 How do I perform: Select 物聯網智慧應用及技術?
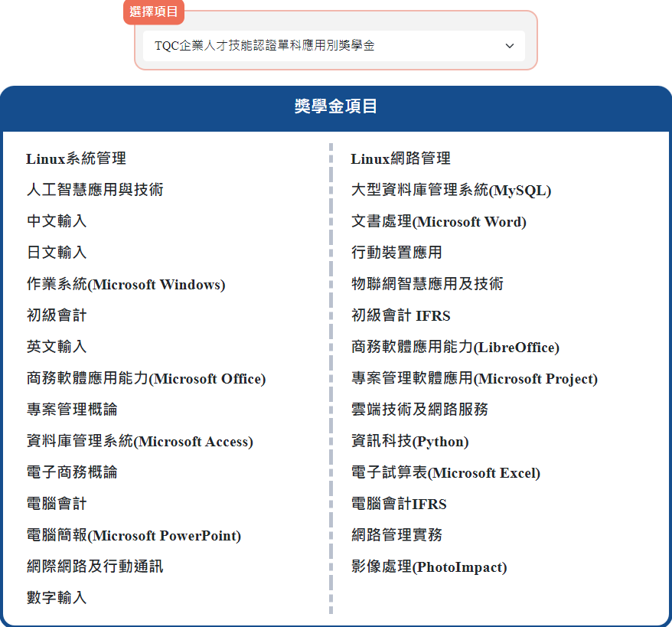(427, 284)
